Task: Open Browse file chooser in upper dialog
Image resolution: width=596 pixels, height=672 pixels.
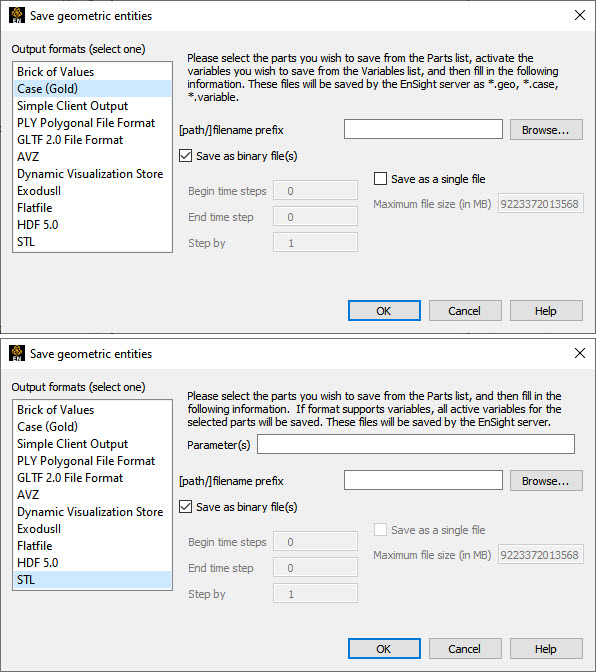Action: point(546,130)
